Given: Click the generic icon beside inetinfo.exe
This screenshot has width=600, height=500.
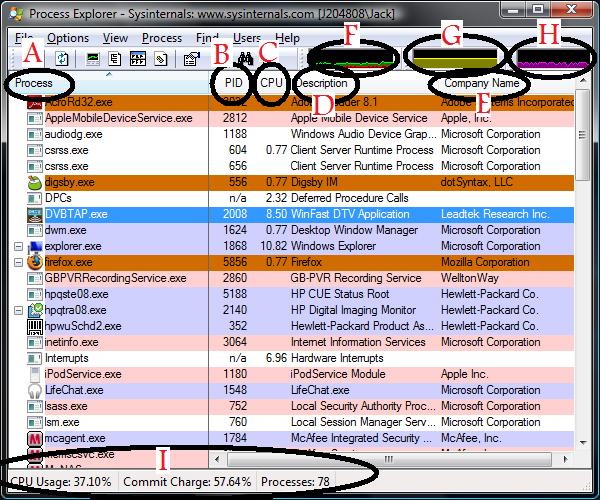Looking at the screenshot, I should pos(35,342).
